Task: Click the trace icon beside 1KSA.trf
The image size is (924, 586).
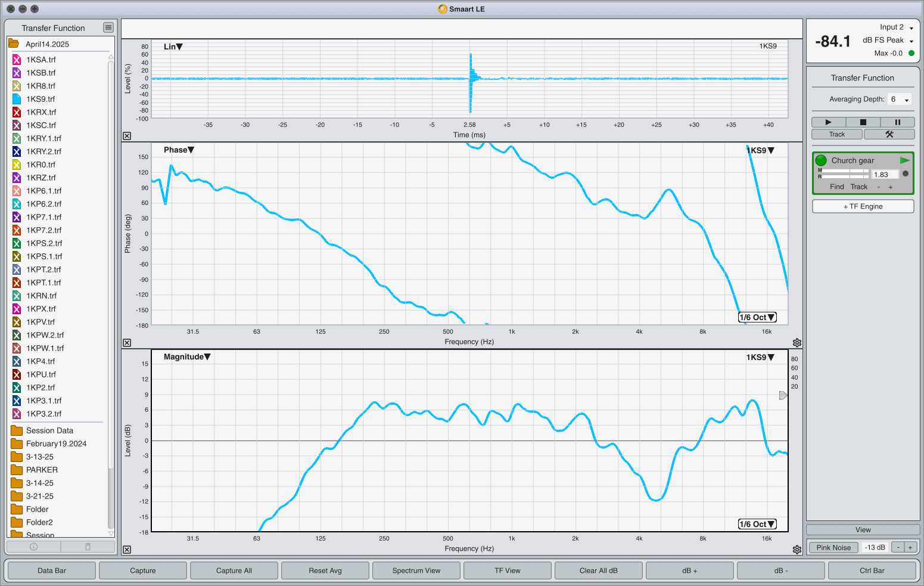Action: [x=17, y=60]
